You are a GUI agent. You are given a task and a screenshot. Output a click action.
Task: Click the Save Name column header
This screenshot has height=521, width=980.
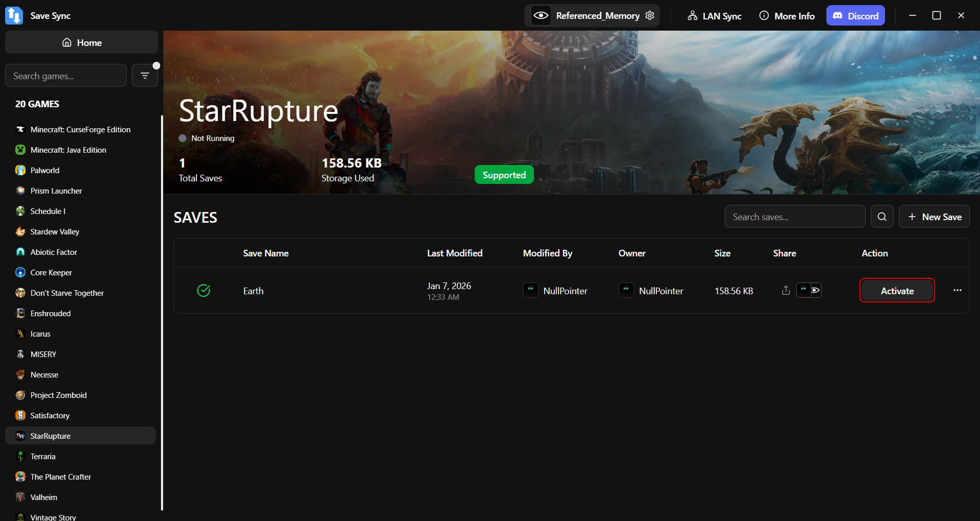click(x=266, y=253)
